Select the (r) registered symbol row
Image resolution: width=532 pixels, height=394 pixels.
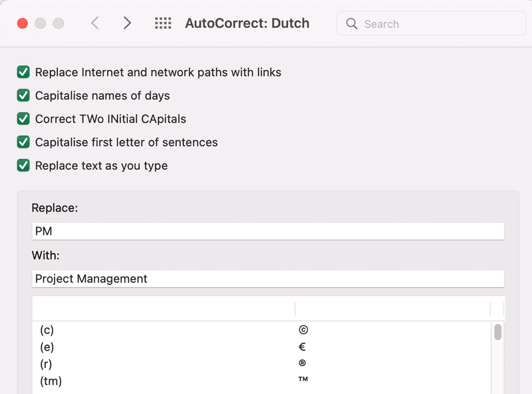(261, 364)
